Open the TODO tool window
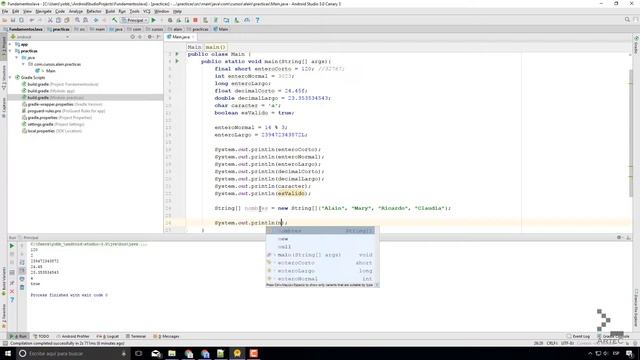640x360 pixels. (x=41, y=336)
